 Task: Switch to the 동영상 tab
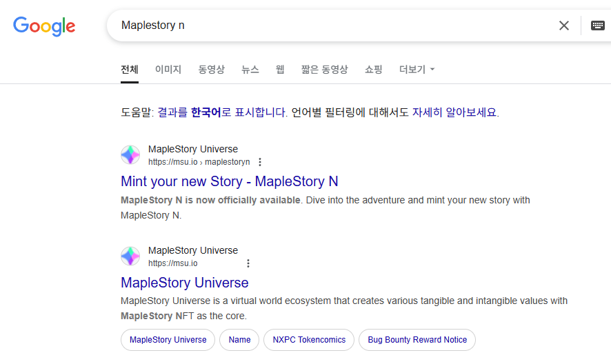(x=211, y=70)
